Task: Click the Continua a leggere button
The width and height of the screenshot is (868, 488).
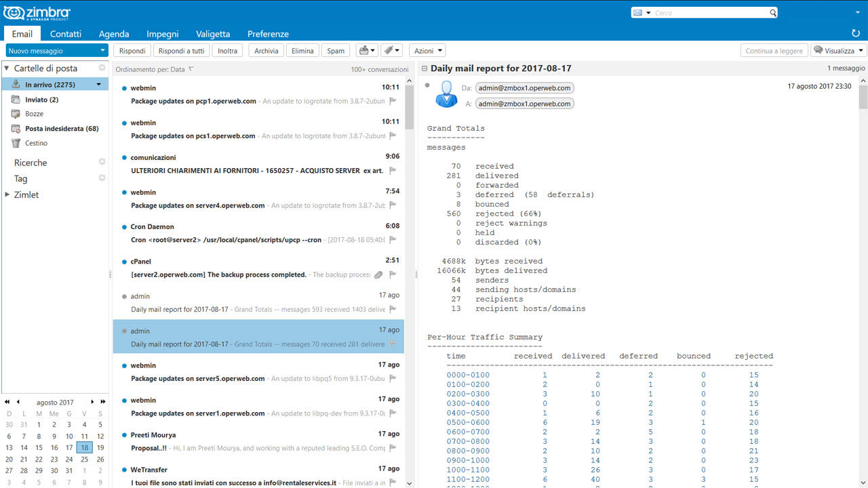Action: click(774, 51)
